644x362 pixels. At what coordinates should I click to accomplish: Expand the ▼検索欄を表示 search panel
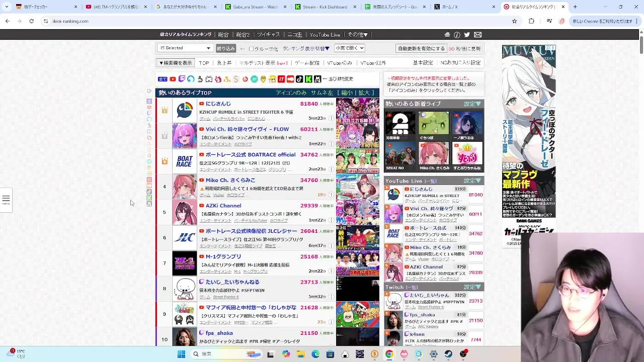coord(176,63)
